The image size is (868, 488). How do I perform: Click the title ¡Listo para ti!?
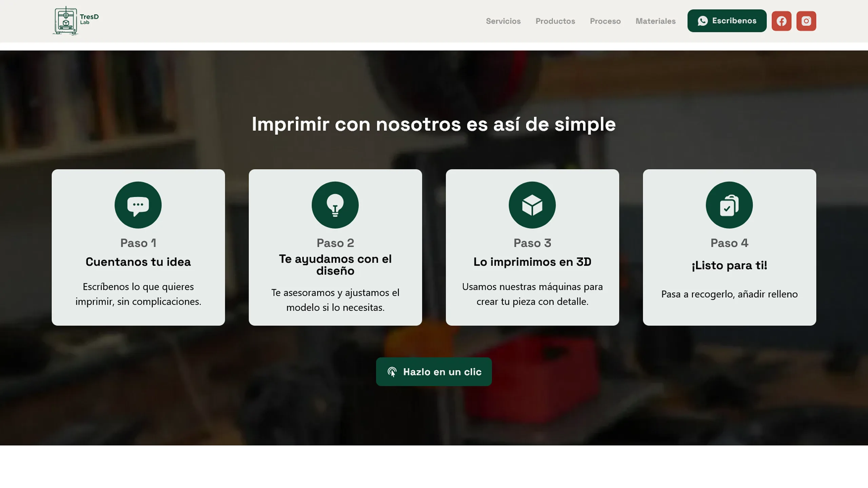tap(729, 265)
